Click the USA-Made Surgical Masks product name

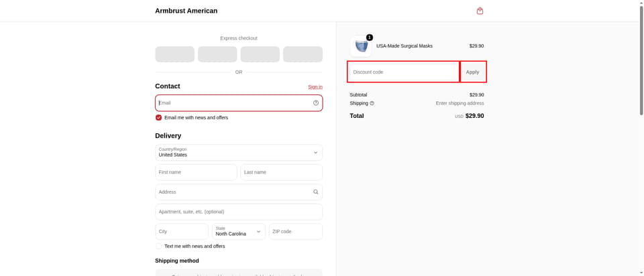404,46
